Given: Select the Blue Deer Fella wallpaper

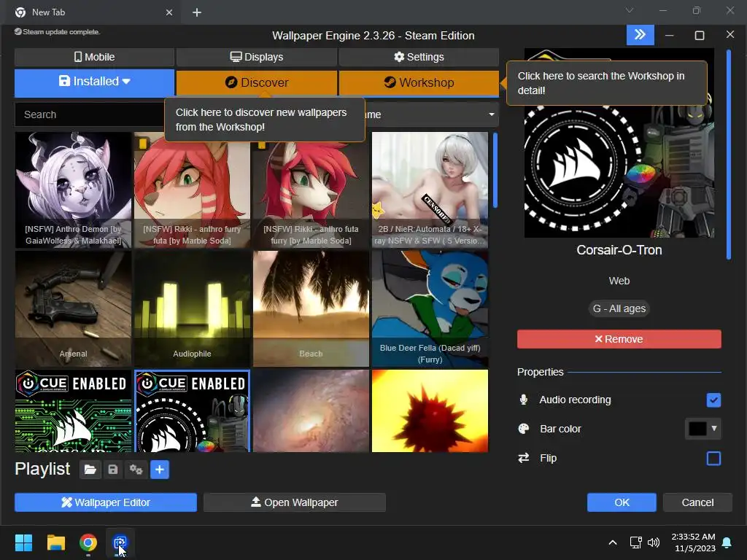Looking at the screenshot, I should tap(430, 309).
